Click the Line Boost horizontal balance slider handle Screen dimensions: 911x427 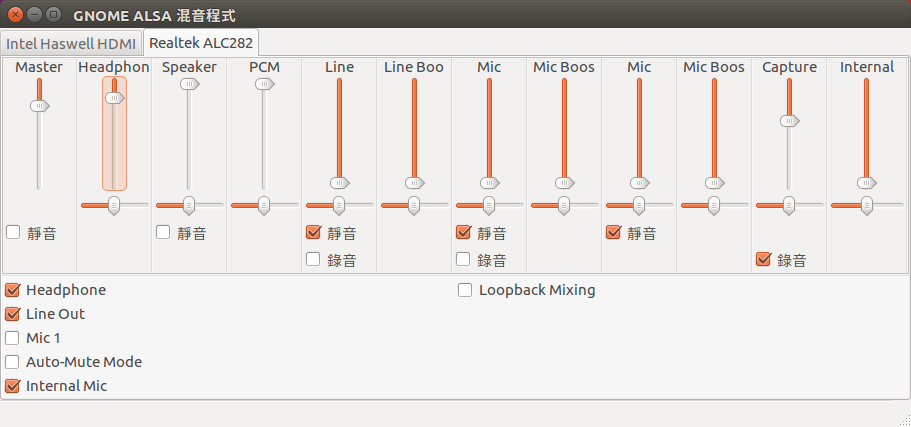point(414,205)
